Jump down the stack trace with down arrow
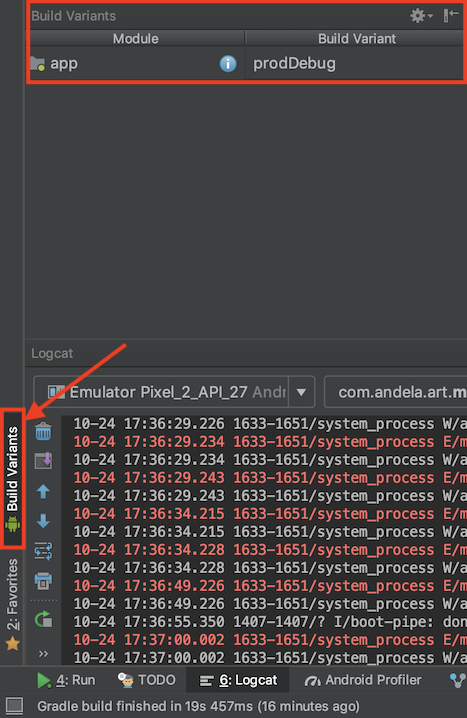 pyautogui.click(x=43, y=521)
